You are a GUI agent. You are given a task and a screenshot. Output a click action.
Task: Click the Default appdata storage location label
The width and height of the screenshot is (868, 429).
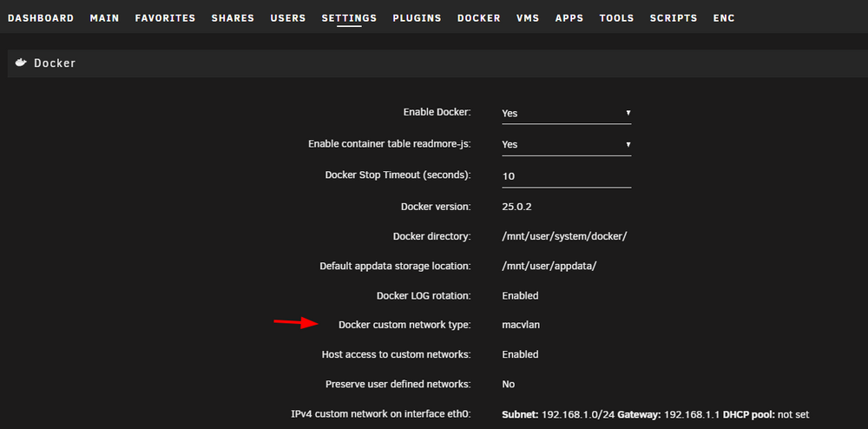(x=395, y=266)
